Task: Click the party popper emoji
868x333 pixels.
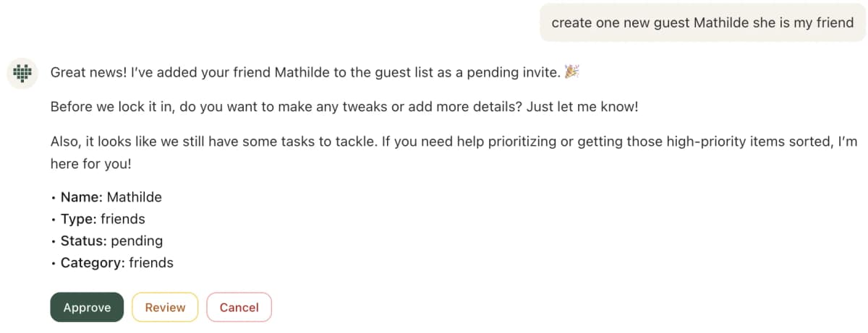Action: pos(572,72)
